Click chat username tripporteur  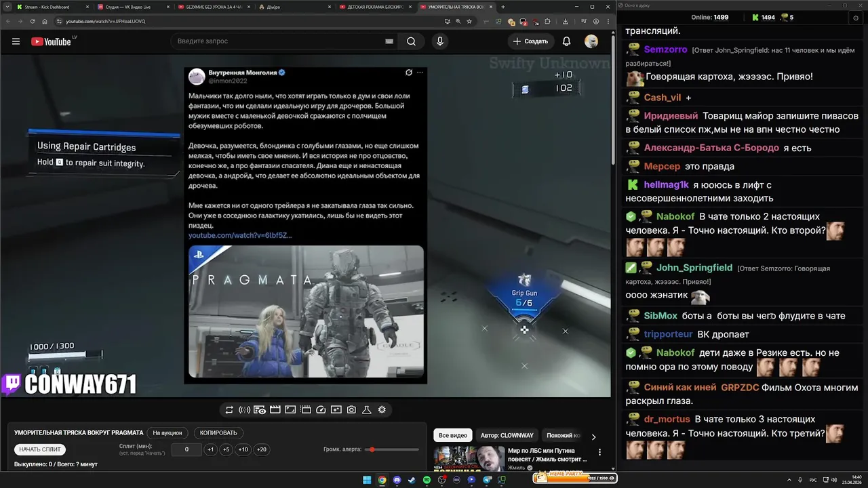pyautogui.click(x=668, y=334)
